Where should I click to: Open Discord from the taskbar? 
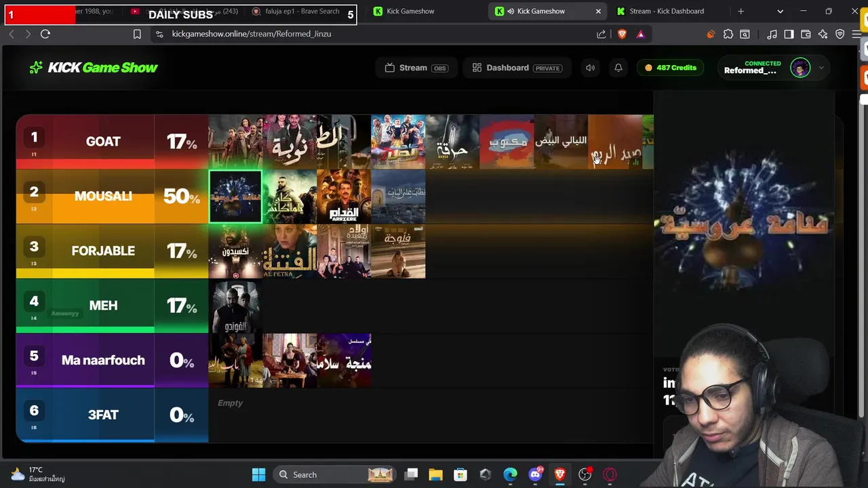click(x=535, y=474)
